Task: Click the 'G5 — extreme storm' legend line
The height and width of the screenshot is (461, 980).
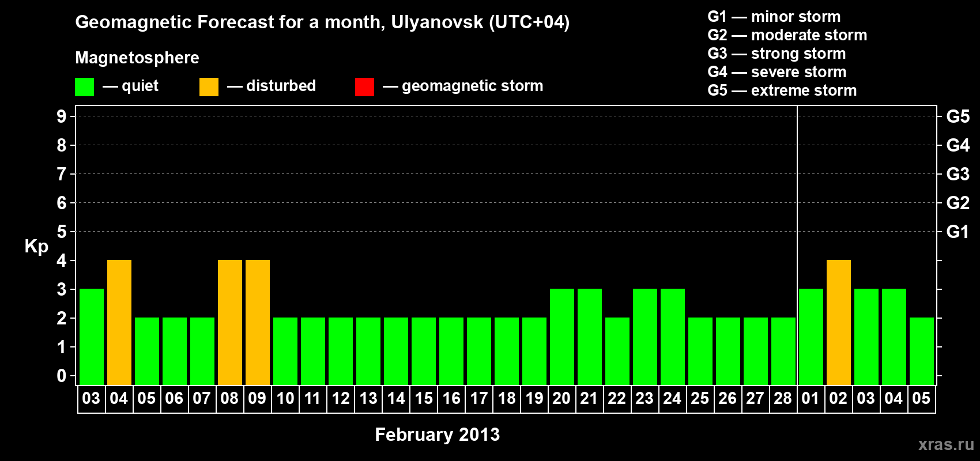Action: pyautogui.click(x=782, y=90)
